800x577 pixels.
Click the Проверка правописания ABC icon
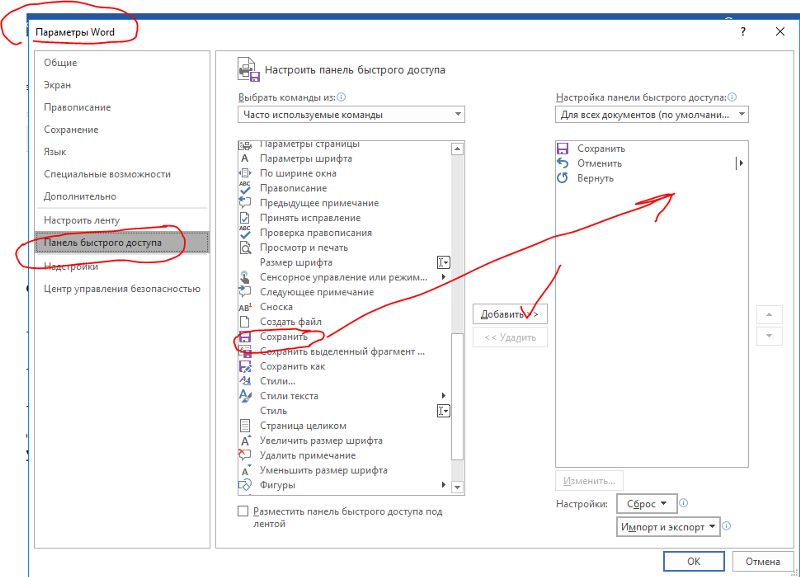click(x=245, y=233)
